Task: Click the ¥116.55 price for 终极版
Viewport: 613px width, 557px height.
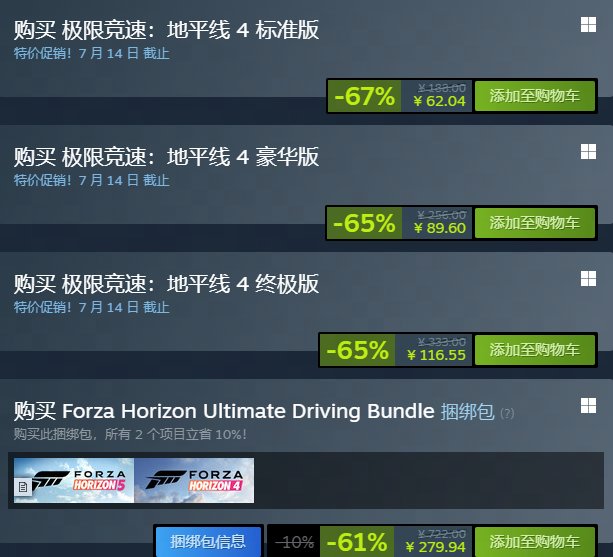Action: [x=436, y=355]
